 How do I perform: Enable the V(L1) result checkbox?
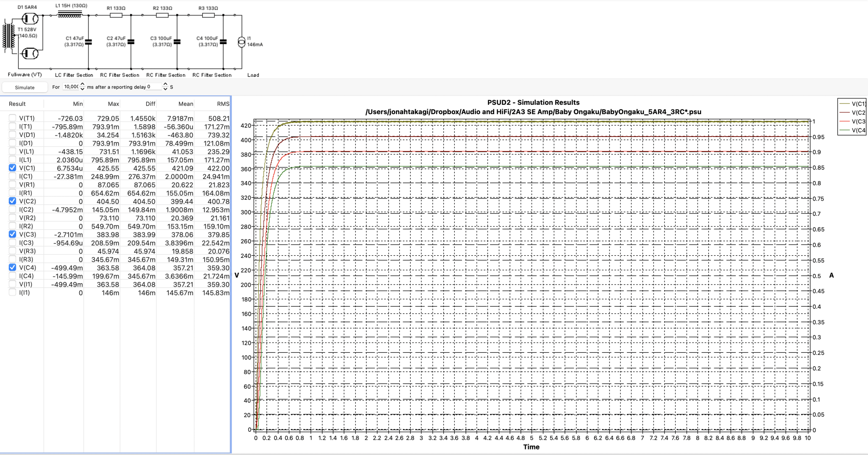[x=12, y=151]
